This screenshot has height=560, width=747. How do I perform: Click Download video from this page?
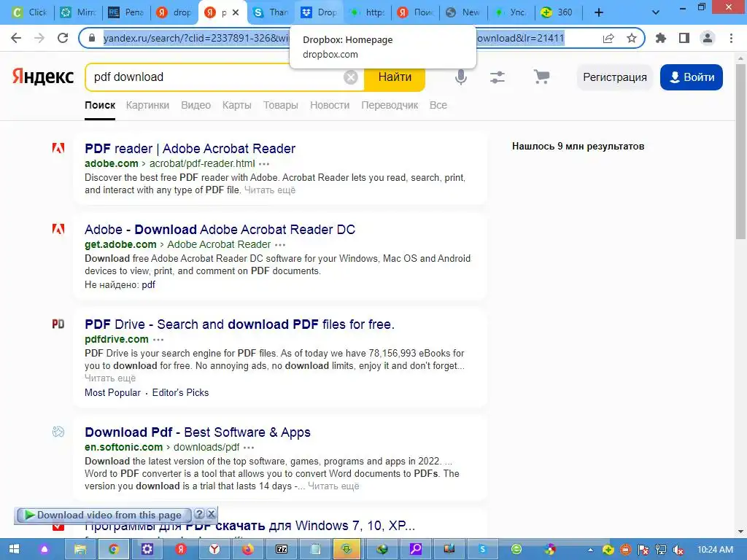click(104, 515)
